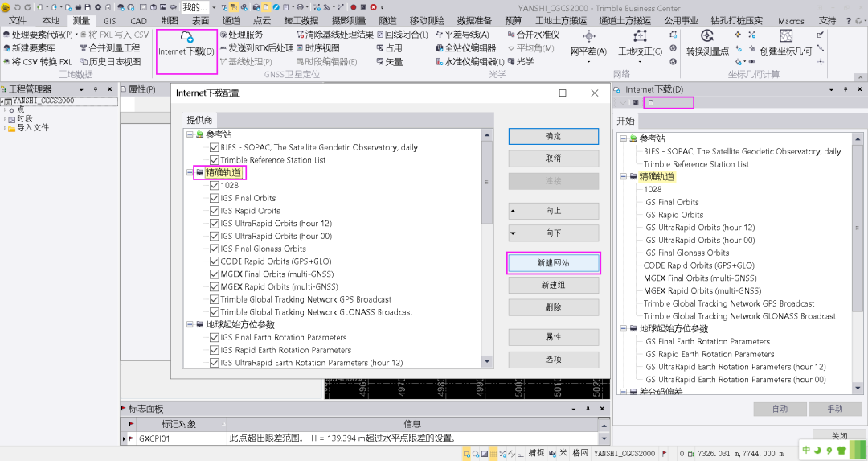The image size is (868, 461).
Task: Switch to the CAD ribbon tab
Action: point(138,20)
